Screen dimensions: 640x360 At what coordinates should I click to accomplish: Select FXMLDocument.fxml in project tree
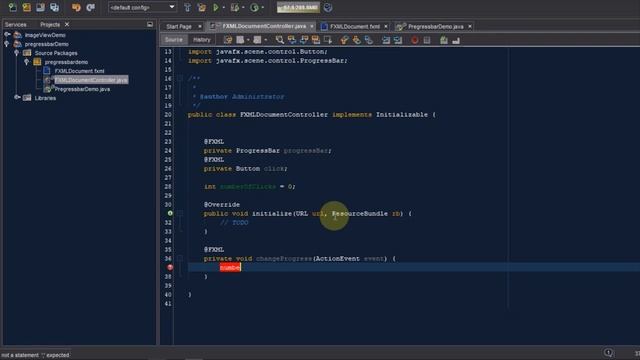80,71
